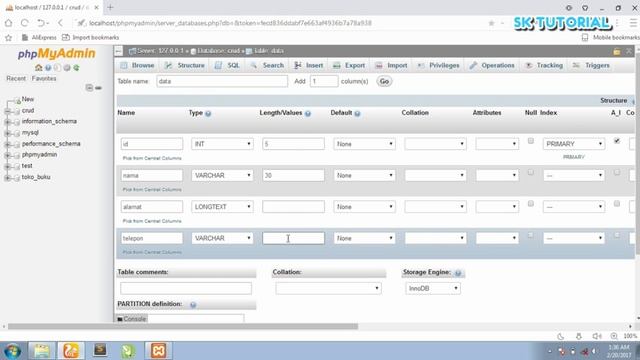The width and height of the screenshot is (640, 360).
Task: Click Pick from Central Columns under id
Action: [152, 158]
